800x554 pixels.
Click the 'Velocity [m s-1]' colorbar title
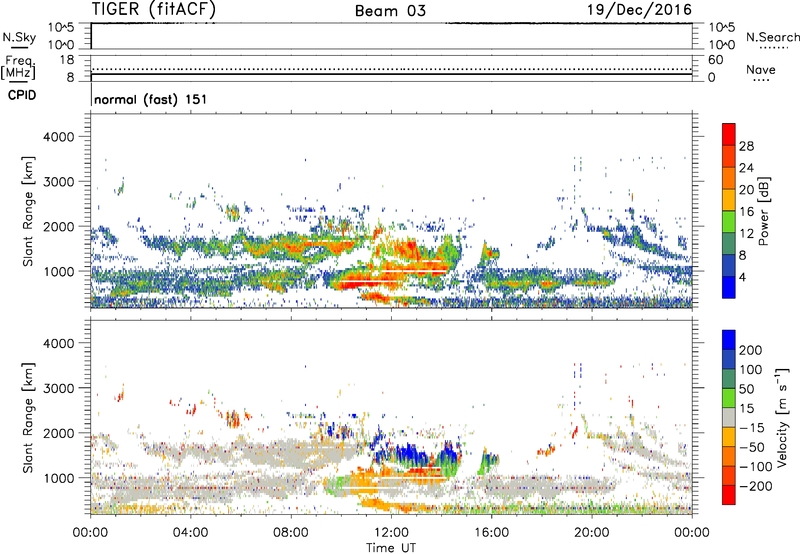pyautogui.click(x=782, y=417)
